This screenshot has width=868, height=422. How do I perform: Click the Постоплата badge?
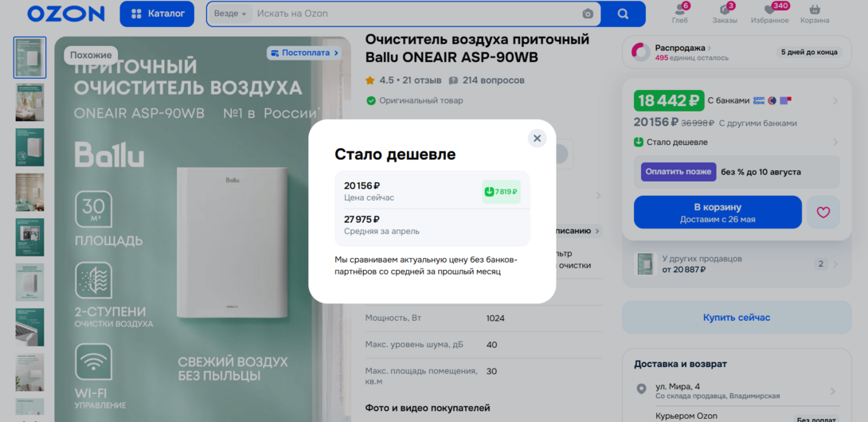click(304, 53)
